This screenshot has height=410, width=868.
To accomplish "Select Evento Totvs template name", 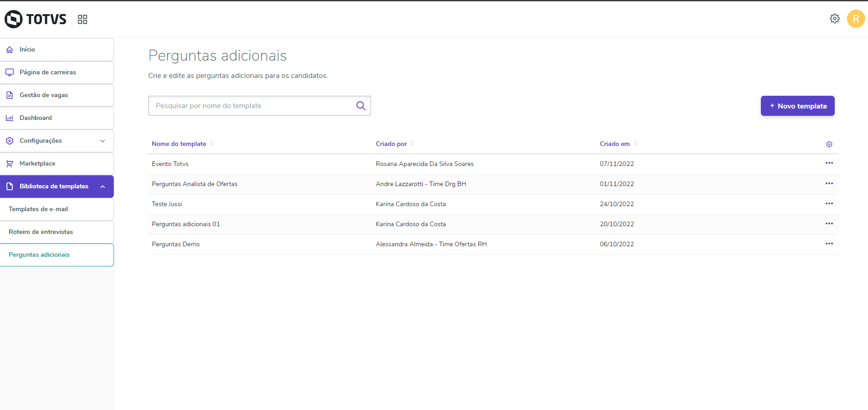I will (170, 164).
